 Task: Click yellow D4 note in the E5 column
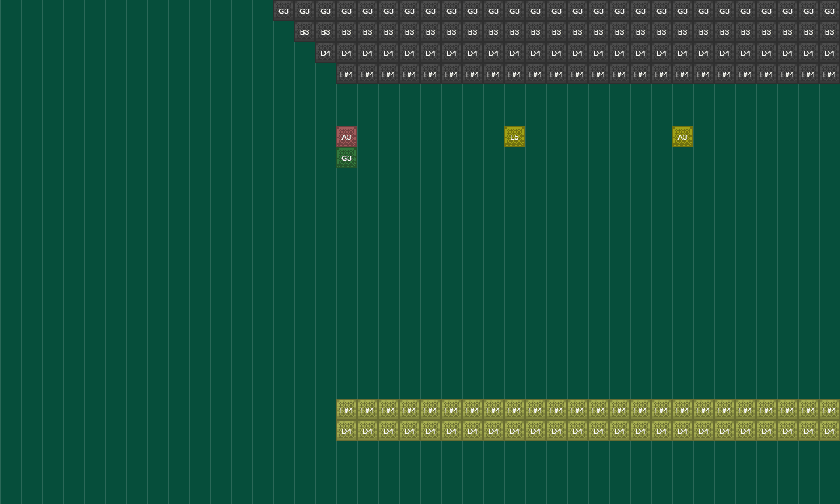point(514,430)
